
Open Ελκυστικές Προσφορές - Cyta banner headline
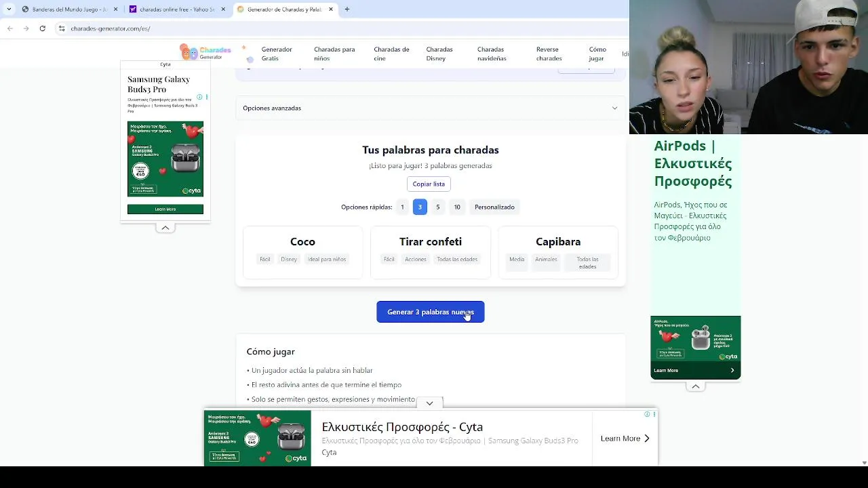point(402,427)
